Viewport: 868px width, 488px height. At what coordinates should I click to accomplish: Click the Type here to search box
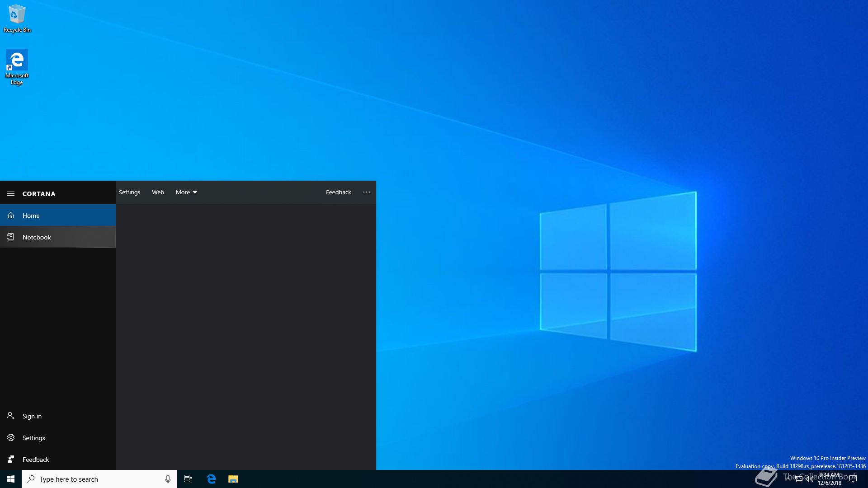tap(99, 479)
